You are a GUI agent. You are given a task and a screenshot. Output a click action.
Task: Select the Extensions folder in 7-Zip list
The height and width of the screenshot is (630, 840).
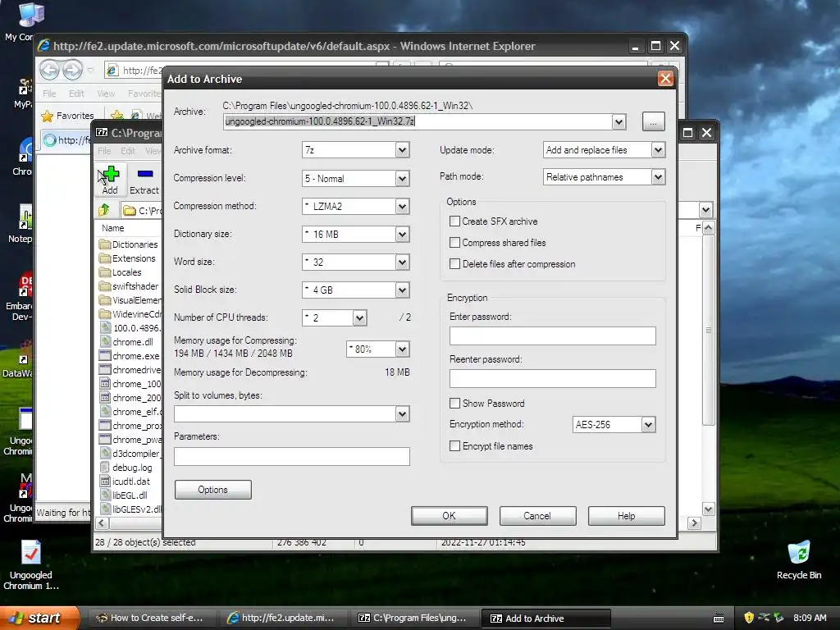[128, 258]
